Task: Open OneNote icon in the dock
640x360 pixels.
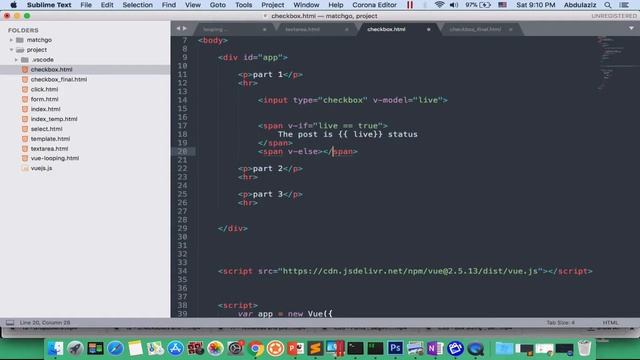Action: [x=435, y=348]
